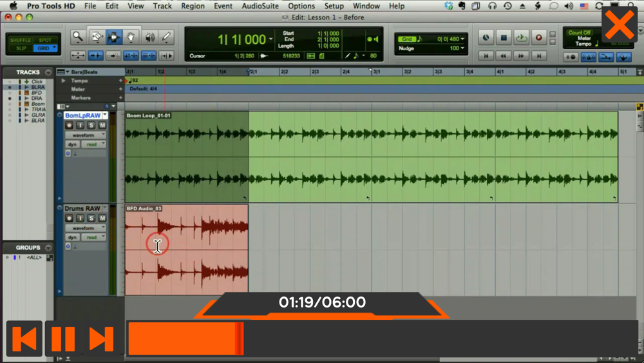Select the Grabber hand tool
This screenshot has height=363, width=644.
tap(131, 37)
